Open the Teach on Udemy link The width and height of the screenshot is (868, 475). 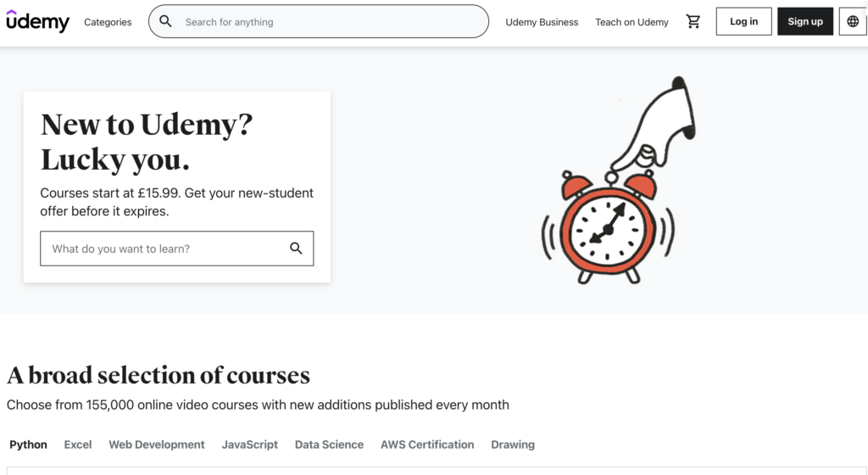[x=632, y=22]
